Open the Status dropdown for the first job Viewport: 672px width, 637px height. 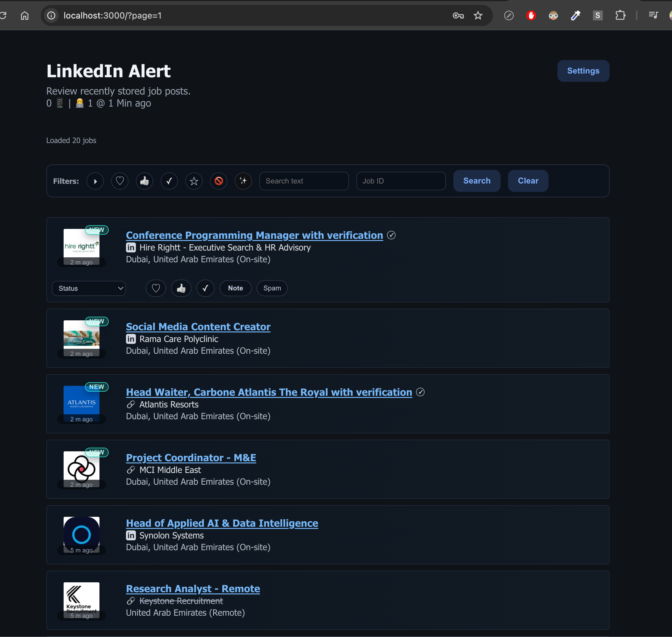coord(89,288)
